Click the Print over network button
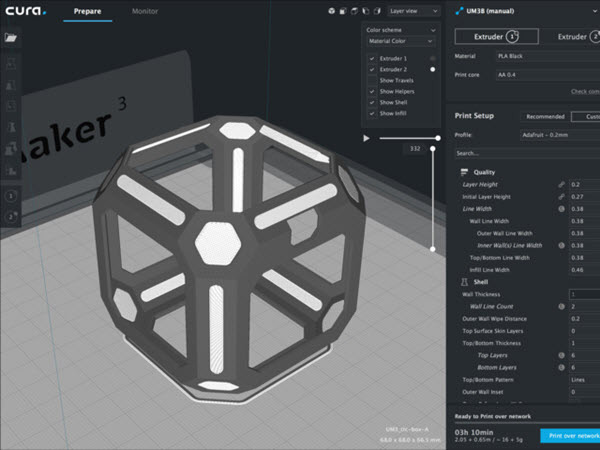 569,436
